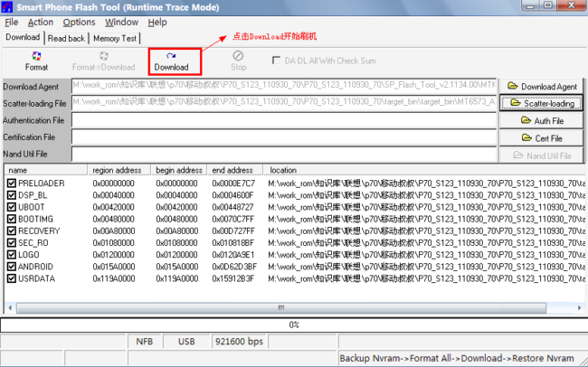Image resolution: width=588 pixels, height=367 pixels.
Task: Click the 0% progress bar
Action: click(294, 325)
